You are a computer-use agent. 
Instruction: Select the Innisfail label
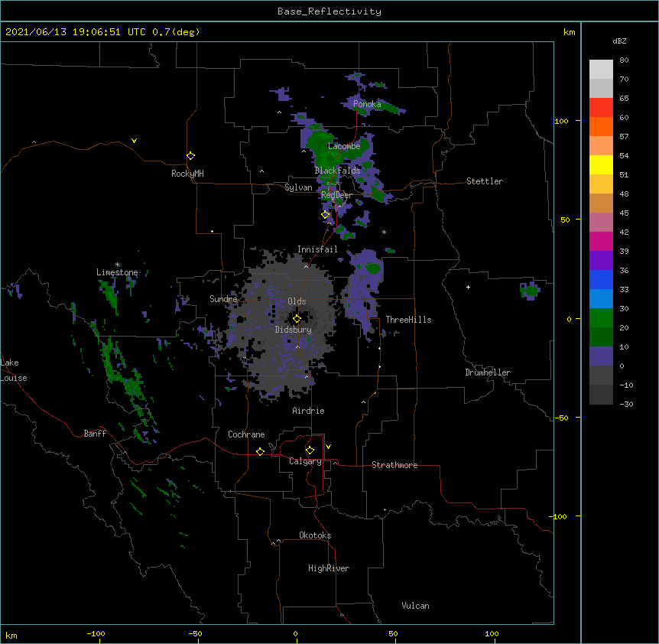coord(317,249)
